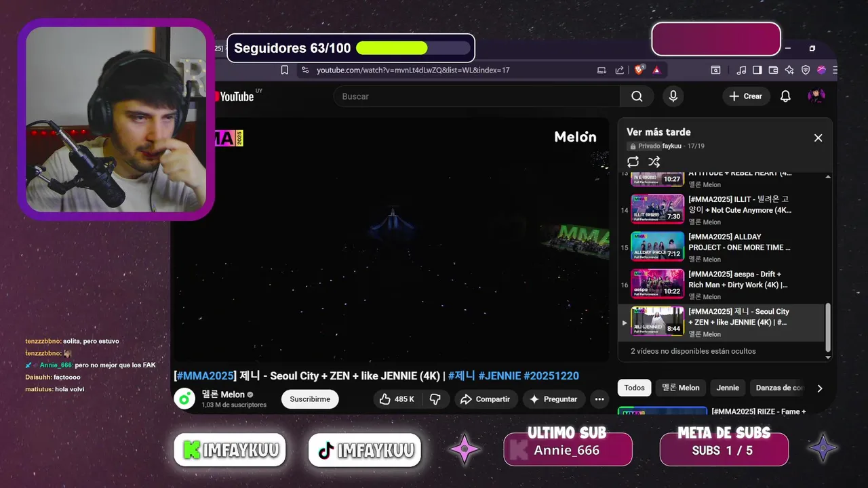The image size is (868, 488).
Task: Click the browser profile avatar in toolbar
Action: point(821,70)
